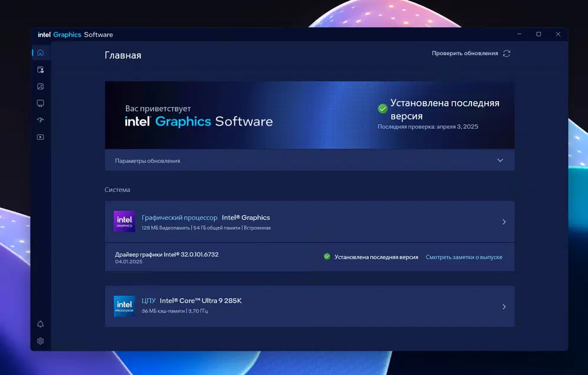Open Смотреть заметки о выпуске link
588x375 pixels.
point(464,257)
